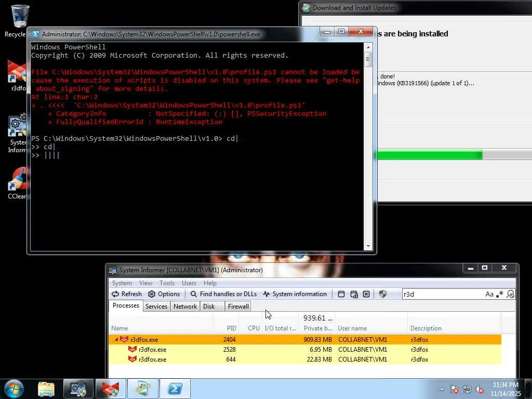Select the System Informer desktop shortcut
This screenshot has width=532, height=399.
coord(17,134)
